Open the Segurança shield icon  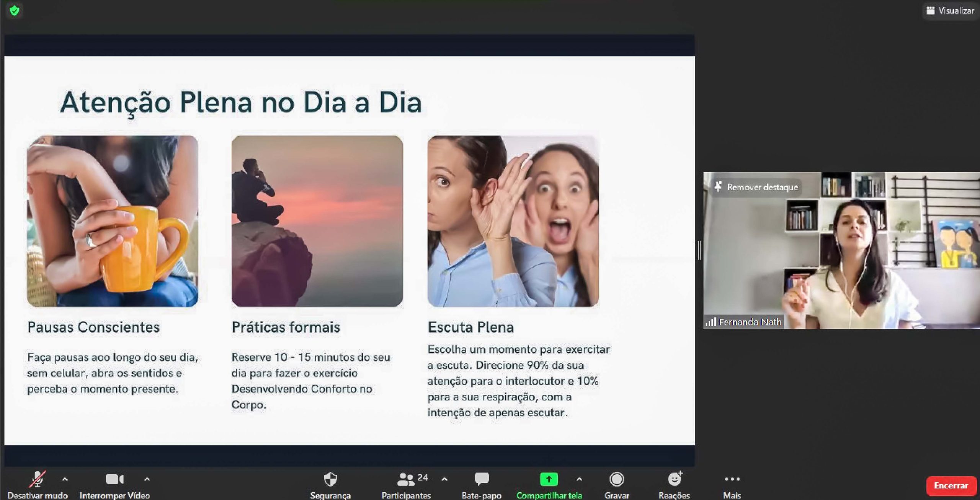pos(330,479)
